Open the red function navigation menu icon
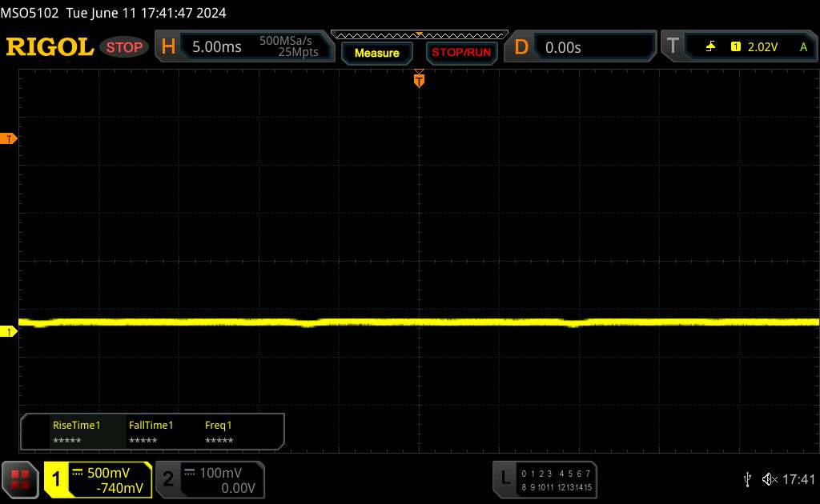The height and width of the screenshot is (504, 820). pyautogui.click(x=20, y=479)
